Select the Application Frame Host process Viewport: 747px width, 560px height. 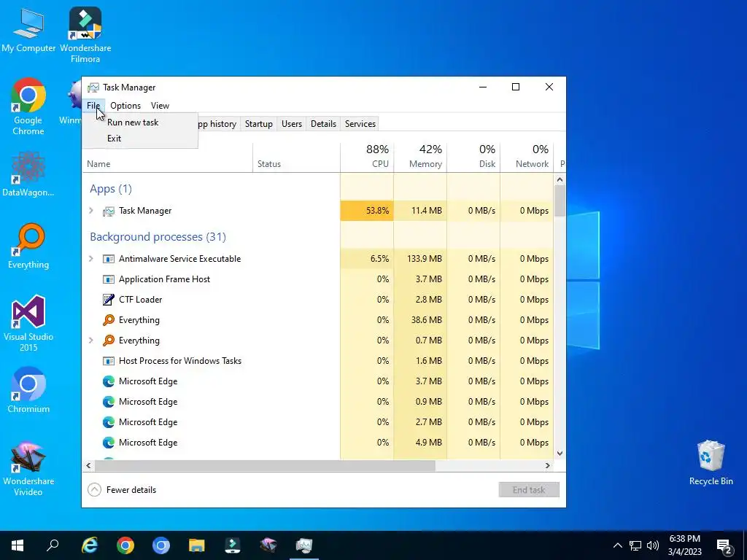click(x=318, y=279)
